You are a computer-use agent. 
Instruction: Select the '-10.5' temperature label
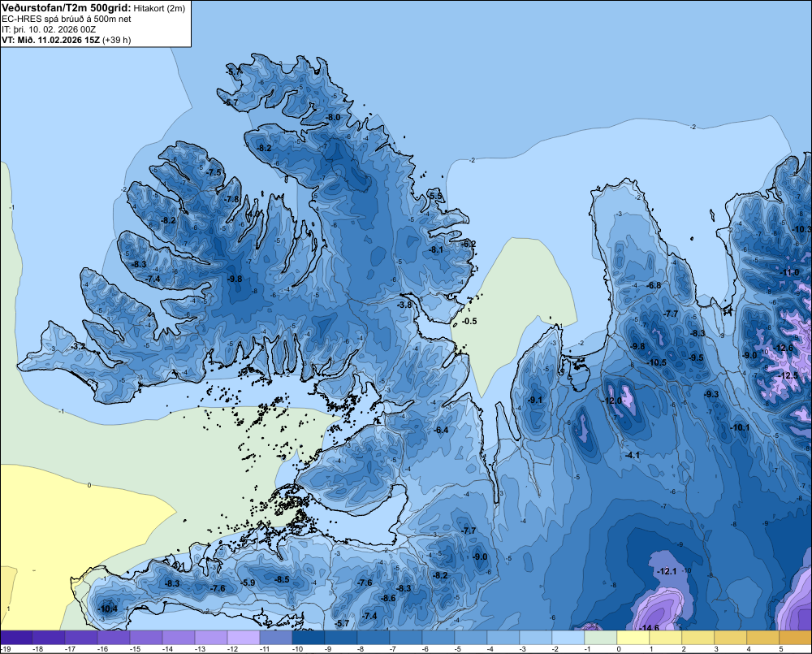coord(657,362)
